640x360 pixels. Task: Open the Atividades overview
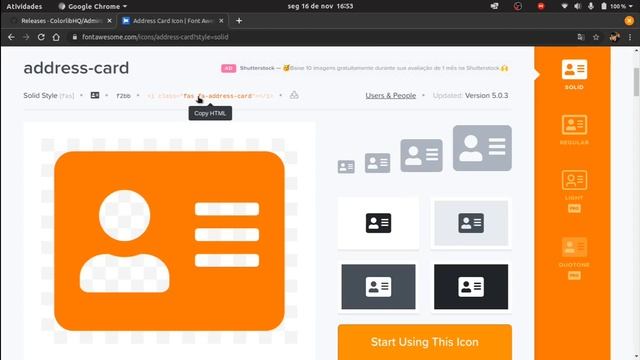coord(24,7)
